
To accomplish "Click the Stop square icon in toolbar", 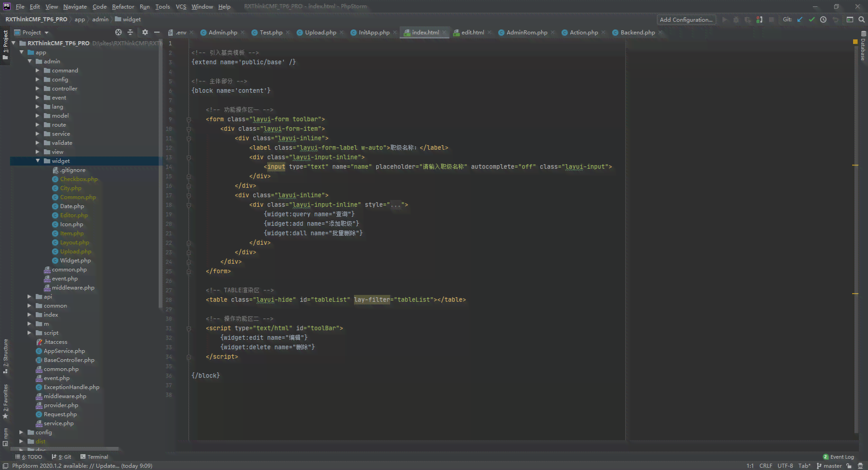I will point(772,19).
